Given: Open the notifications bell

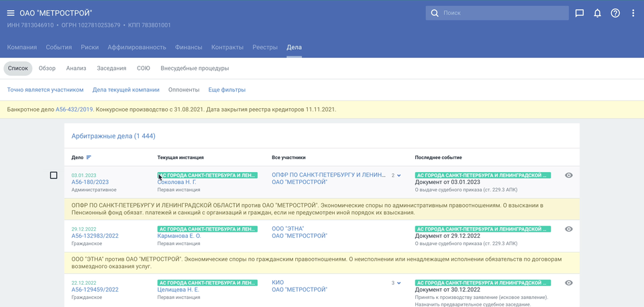Looking at the screenshot, I should tap(598, 13).
